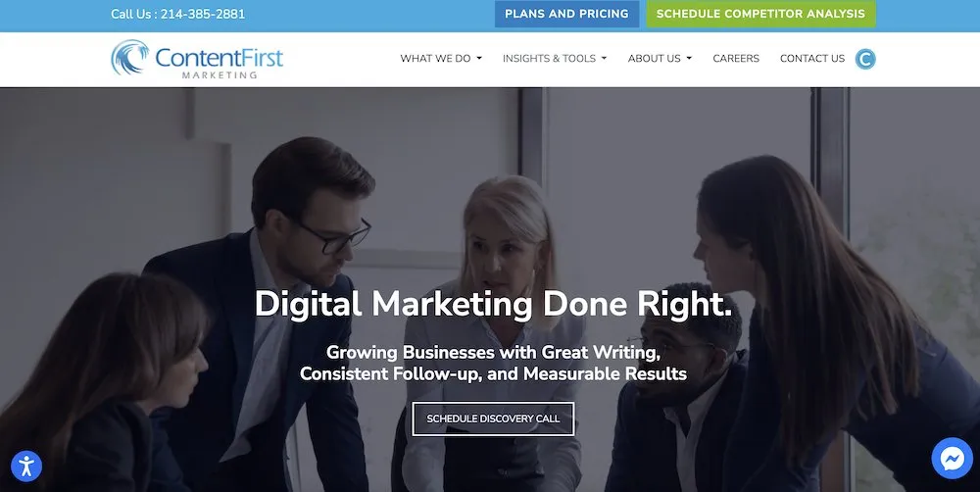Select the Insights & Tools menu label
The image size is (980, 492).
pyautogui.click(x=549, y=58)
